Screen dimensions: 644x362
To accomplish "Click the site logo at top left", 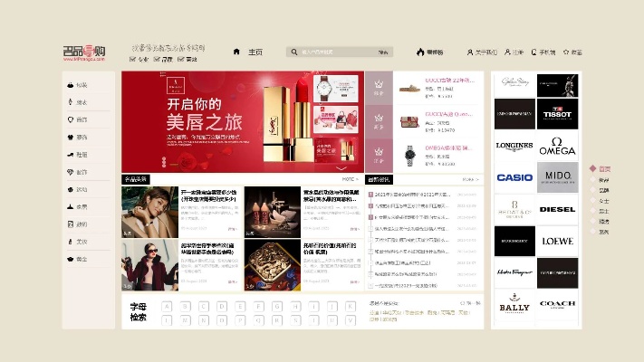I will pos(84,53).
